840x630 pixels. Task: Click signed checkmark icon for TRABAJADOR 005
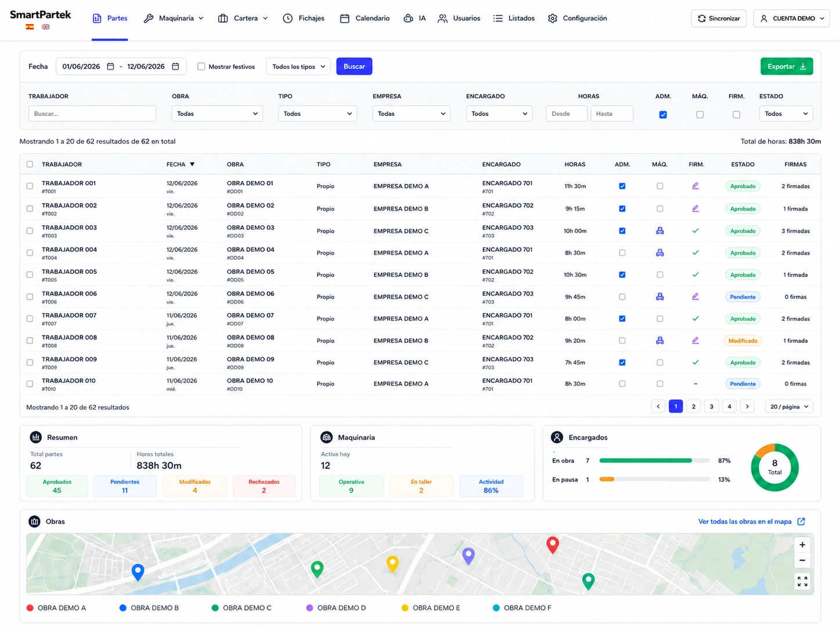[696, 275]
